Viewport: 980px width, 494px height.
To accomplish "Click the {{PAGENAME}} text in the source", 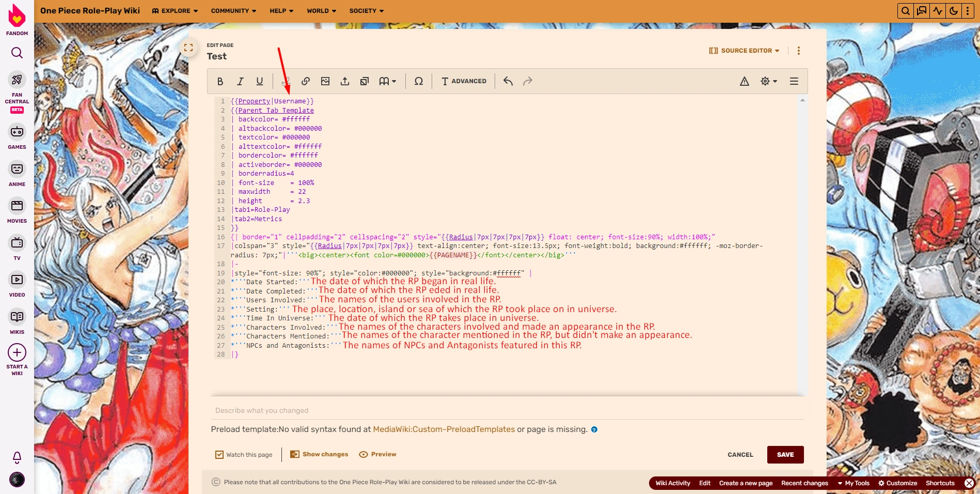I will pyautogui.click(x=453, y=255).
